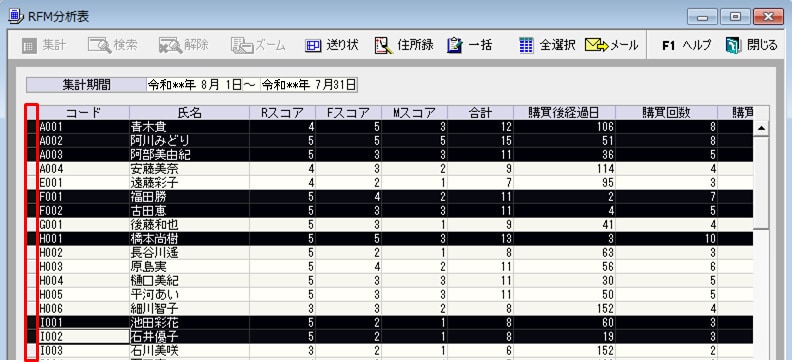Viewport: 792px width, 362px height.
Task: Toggle row selector for A004 安藤美奈
Action: click(31, 169)
